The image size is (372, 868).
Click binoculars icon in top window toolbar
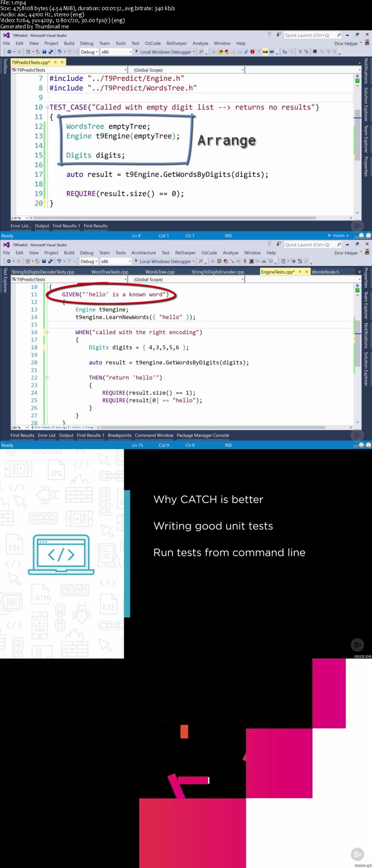pyautogui.click(x=265, y=52)
